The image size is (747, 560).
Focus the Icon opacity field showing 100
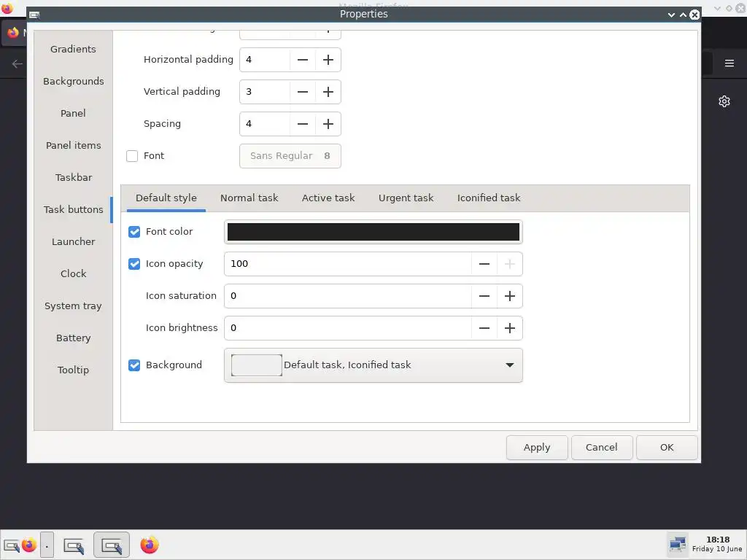pyautogui.click(x=348, y=264)
